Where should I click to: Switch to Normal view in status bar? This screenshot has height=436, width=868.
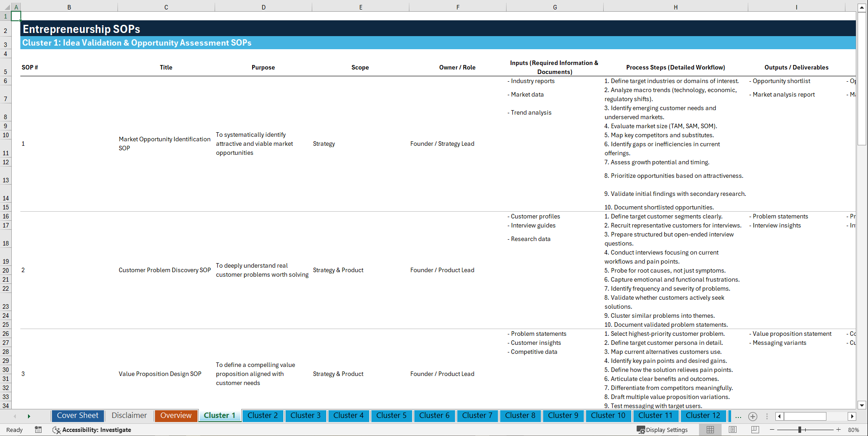click(x=710, y=430)
